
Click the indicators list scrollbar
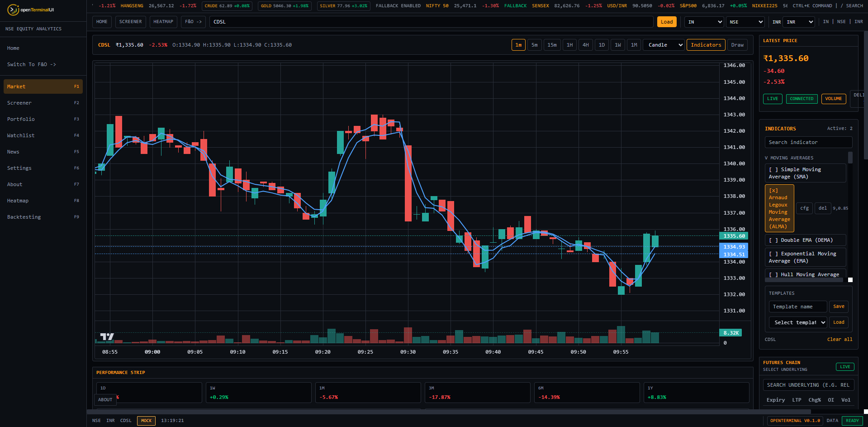tap(850, 158)
